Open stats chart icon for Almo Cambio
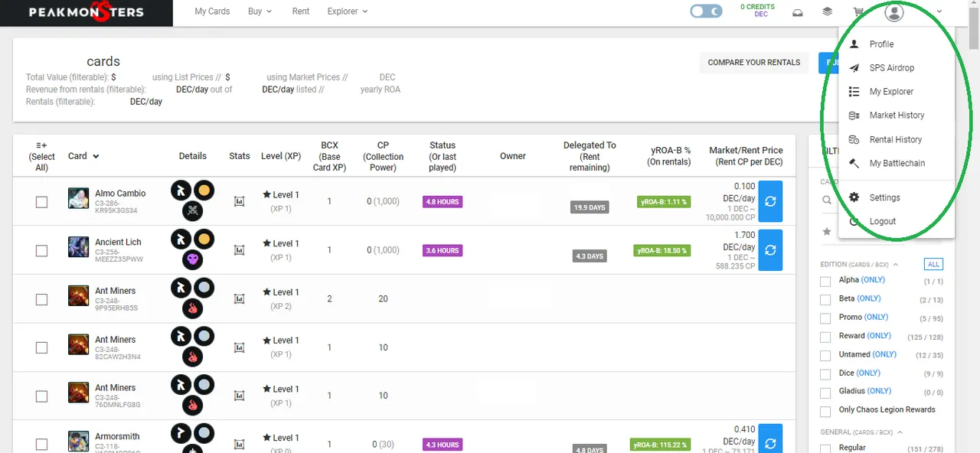980x453 pixels. pyautogui.click(x=239, y=202)
